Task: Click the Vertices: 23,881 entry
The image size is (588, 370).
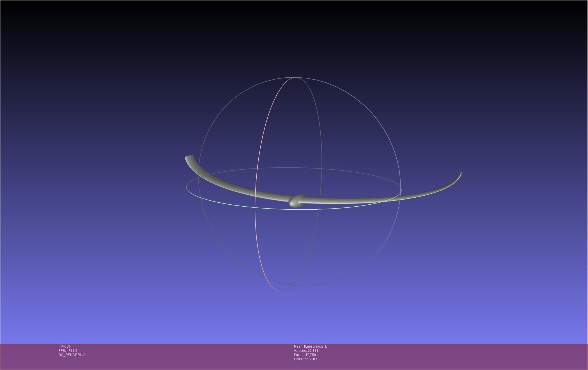Action: [x=306, y=351]
